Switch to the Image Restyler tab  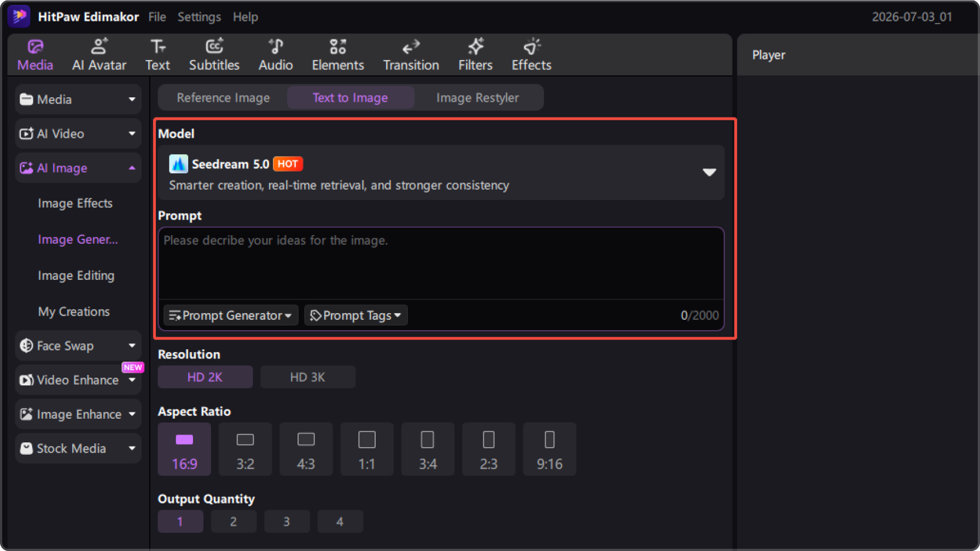point(477,98)
